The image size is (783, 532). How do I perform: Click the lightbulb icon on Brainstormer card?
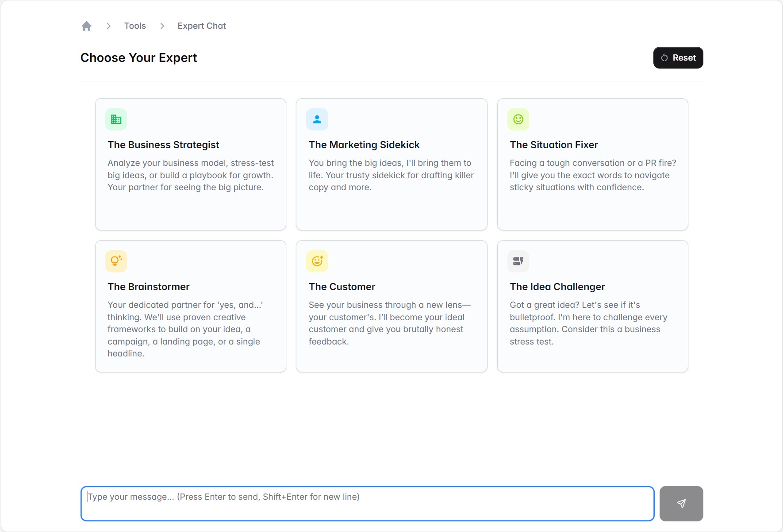click(x=116, y=261)
